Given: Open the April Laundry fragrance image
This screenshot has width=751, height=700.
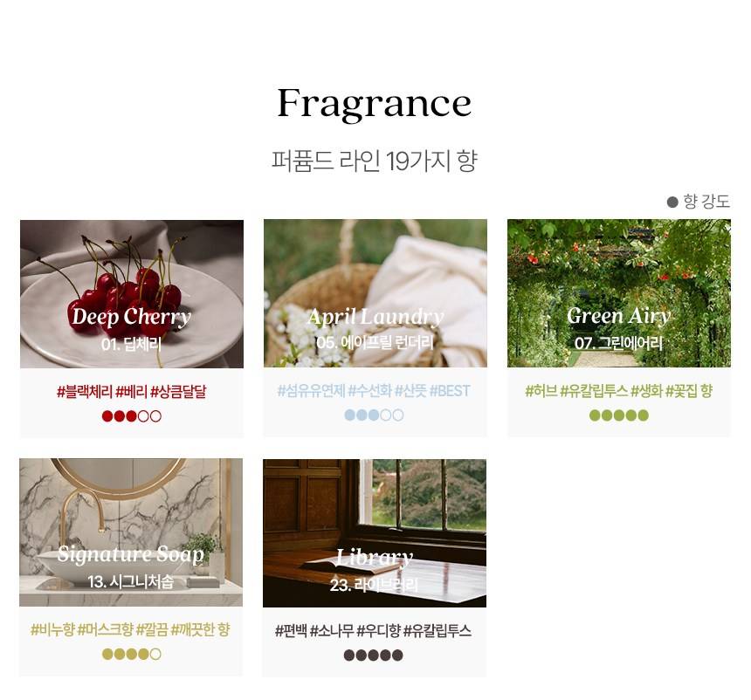Looking at the screenshot, I should coord(375,293).
